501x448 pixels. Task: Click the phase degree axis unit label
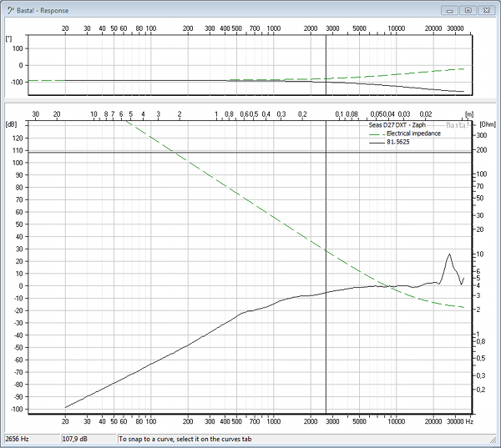[8, 38]
